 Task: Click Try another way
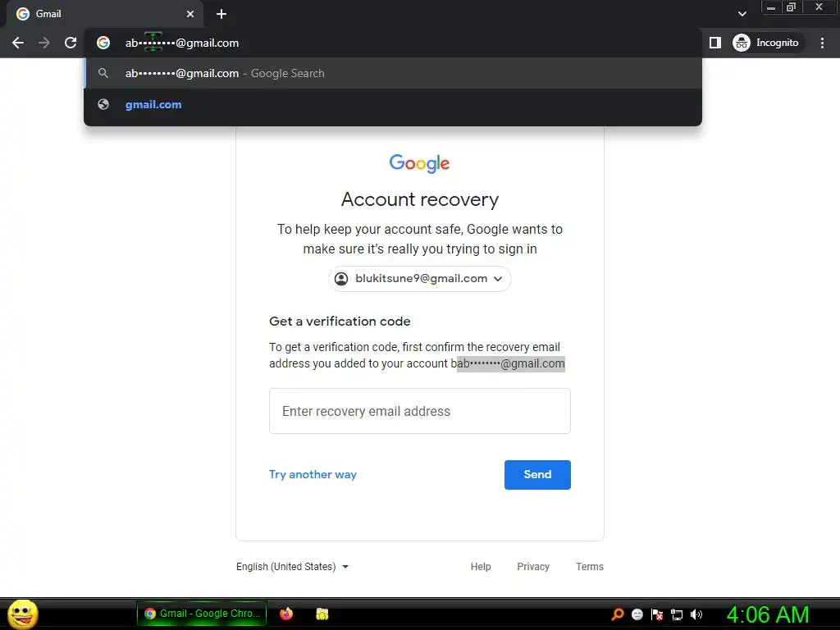click(313, 475)
